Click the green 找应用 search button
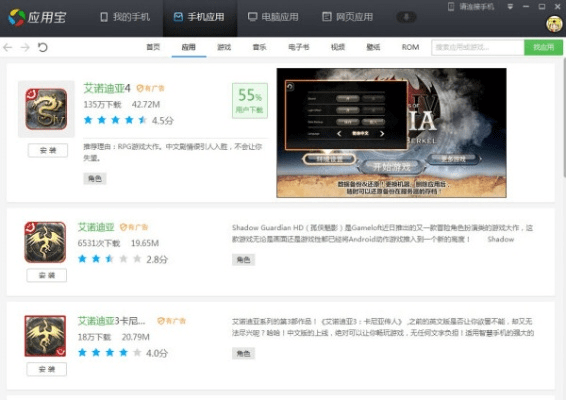Screen dimensions: 566x400 pyautogui.click(x=543, y=47)
